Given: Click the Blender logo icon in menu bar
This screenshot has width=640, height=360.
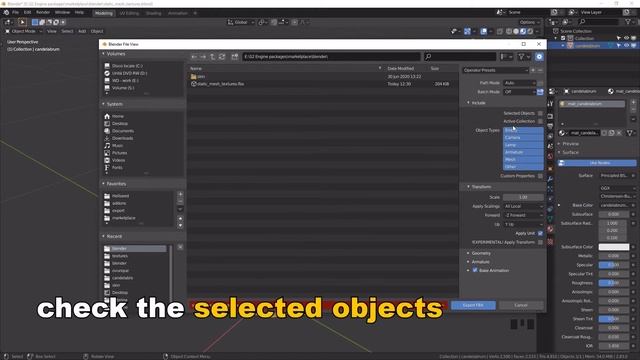Looking at the screenshot, I should click(6, 13).
